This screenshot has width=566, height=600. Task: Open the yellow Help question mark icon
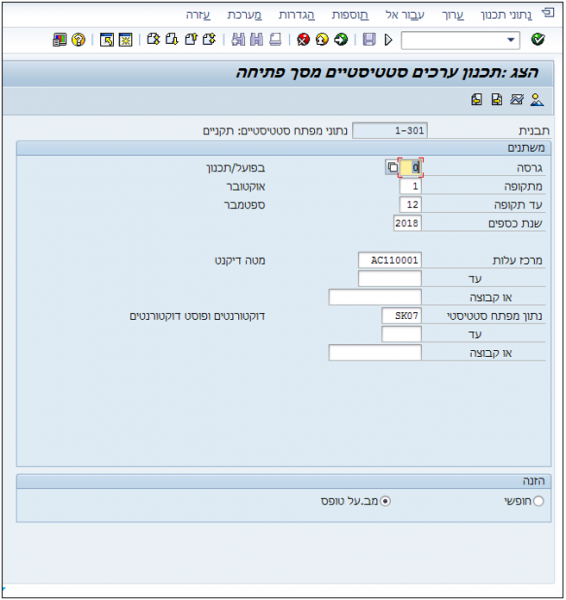point(78,39)
